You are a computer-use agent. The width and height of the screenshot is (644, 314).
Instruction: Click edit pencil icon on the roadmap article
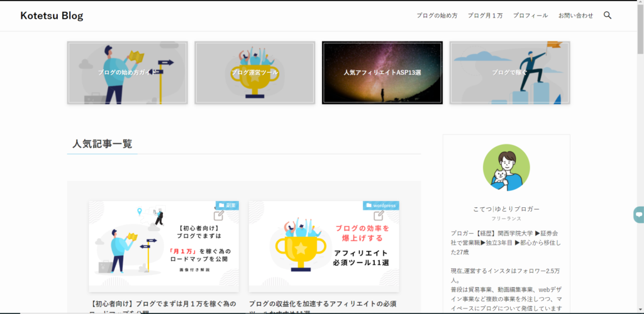click(x=219, y=215)
